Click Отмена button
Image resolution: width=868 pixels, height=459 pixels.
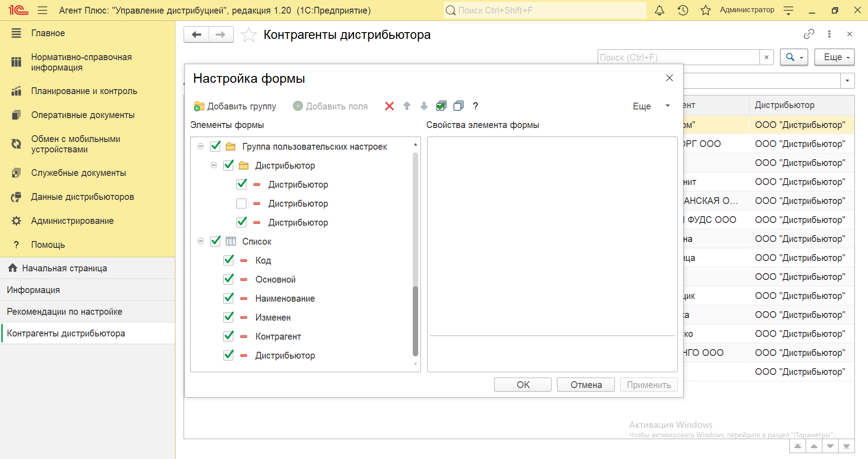tap(586, 385)
